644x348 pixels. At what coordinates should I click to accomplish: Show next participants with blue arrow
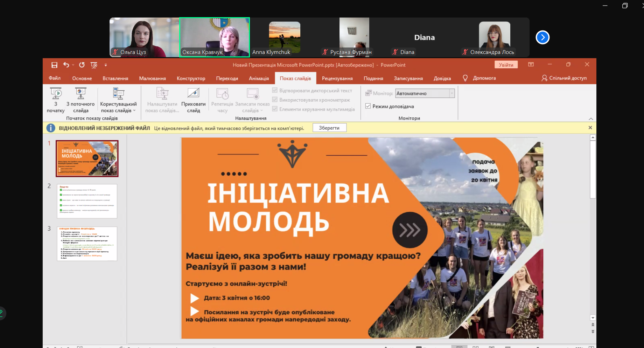(542, 37)
